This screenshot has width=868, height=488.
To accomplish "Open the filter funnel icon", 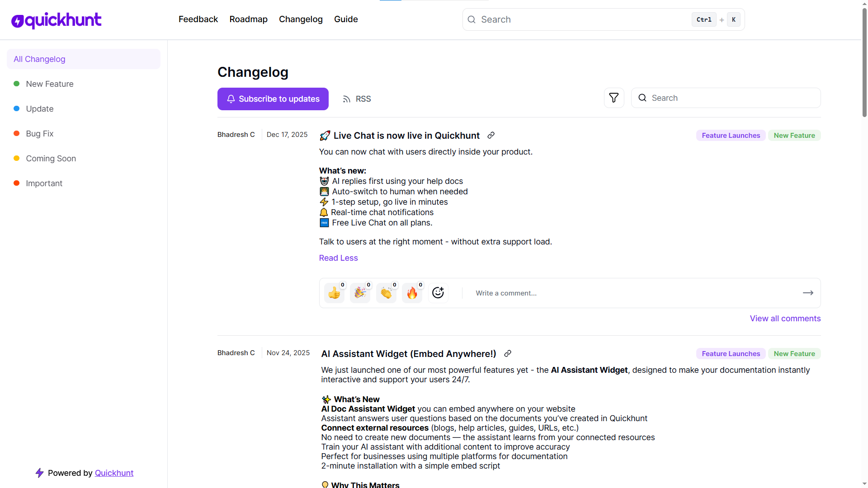I will (614, 98).
